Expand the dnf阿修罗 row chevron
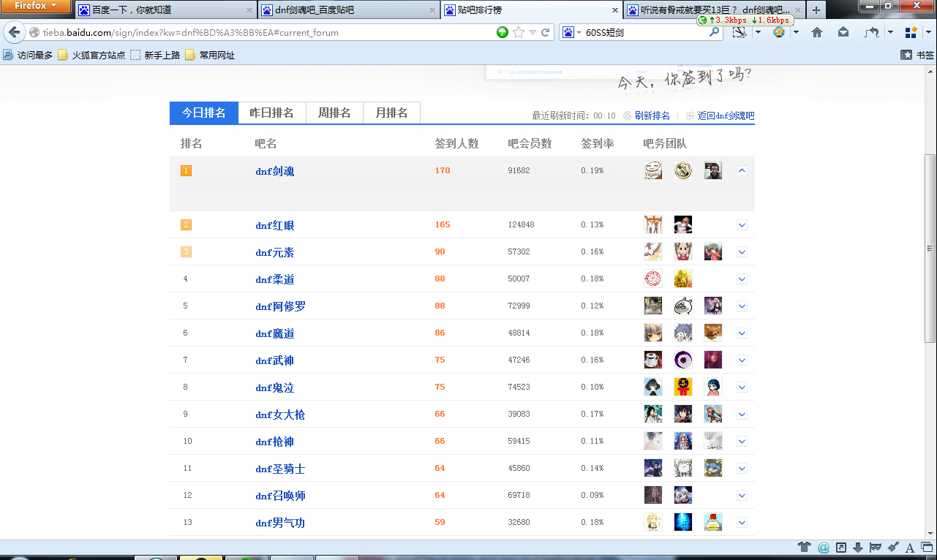This screenshot has width=937, height=560. [x=742, y=306]
